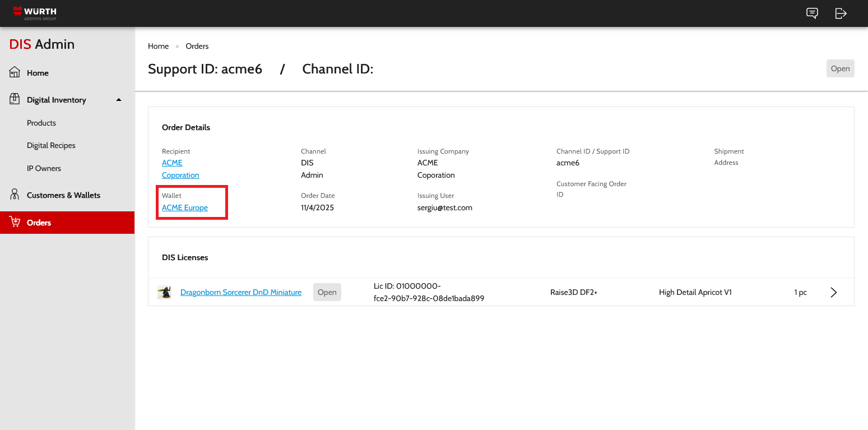Screen dimensions: 868x430
Task: Collapse the Digital Inventory section arrow
Action: point(118,100)
